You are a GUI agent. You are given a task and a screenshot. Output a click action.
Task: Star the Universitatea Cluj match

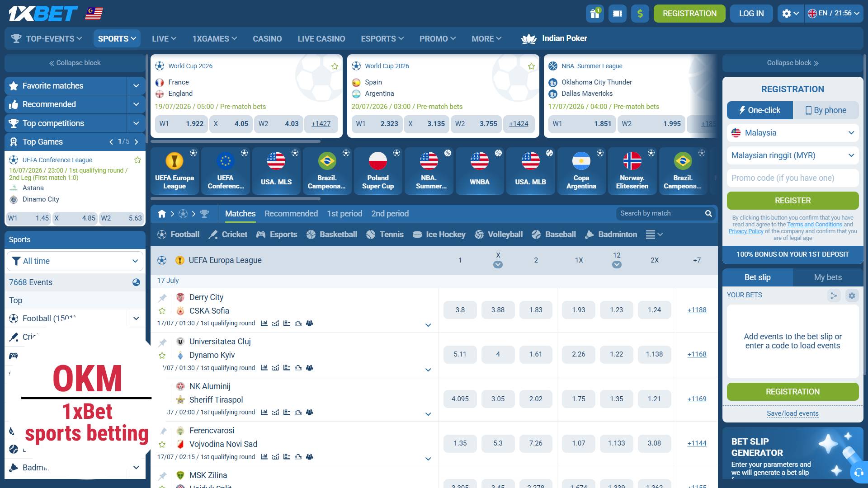tap(162, 355)
